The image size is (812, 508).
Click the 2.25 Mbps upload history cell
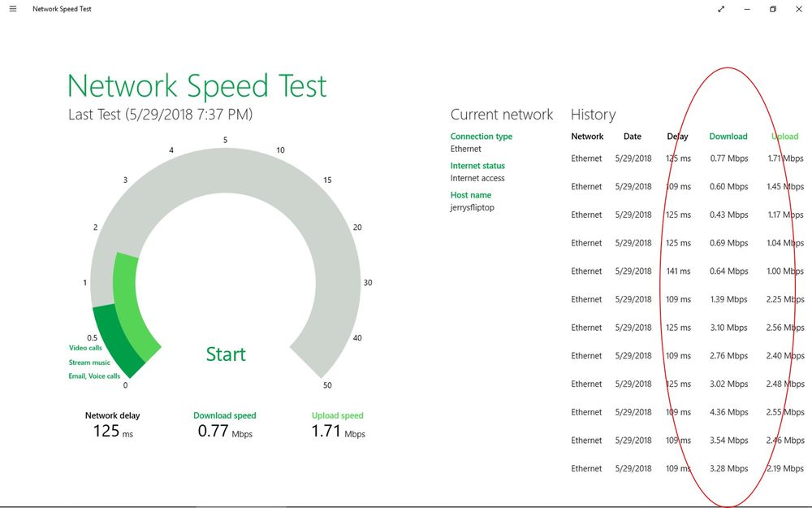pos(785,300)
